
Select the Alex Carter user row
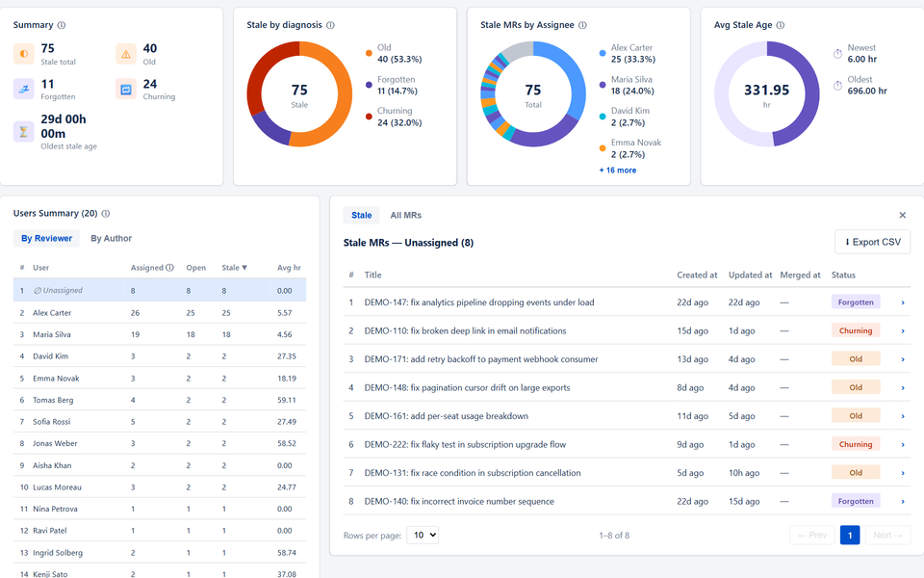tap(160, 312)
